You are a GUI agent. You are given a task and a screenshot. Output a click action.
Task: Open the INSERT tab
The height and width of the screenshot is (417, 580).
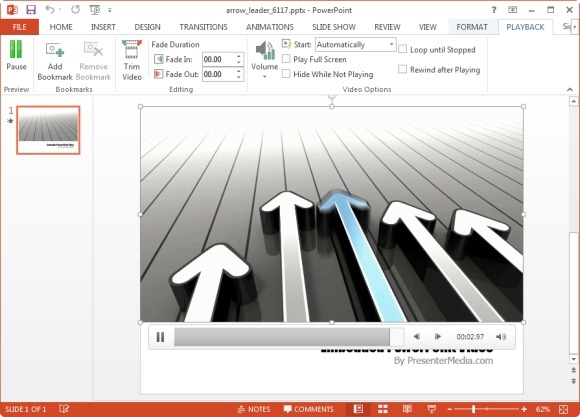click(103, 27)
